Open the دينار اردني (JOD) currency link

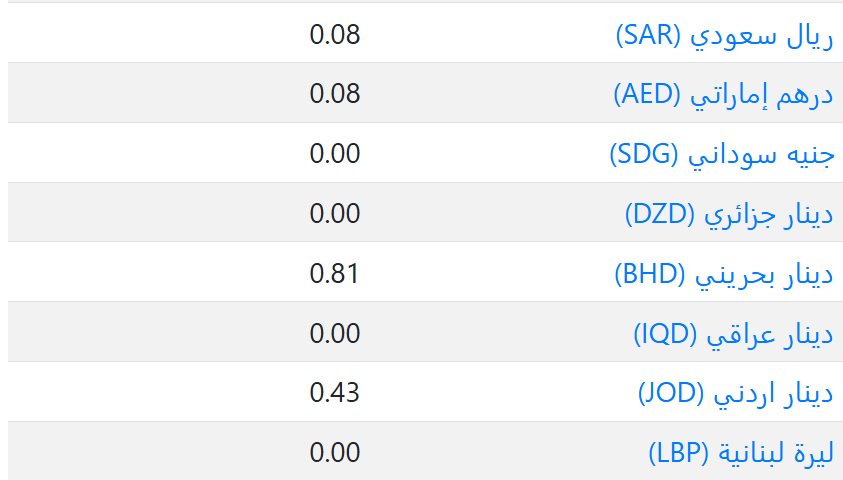click(735, 393)
